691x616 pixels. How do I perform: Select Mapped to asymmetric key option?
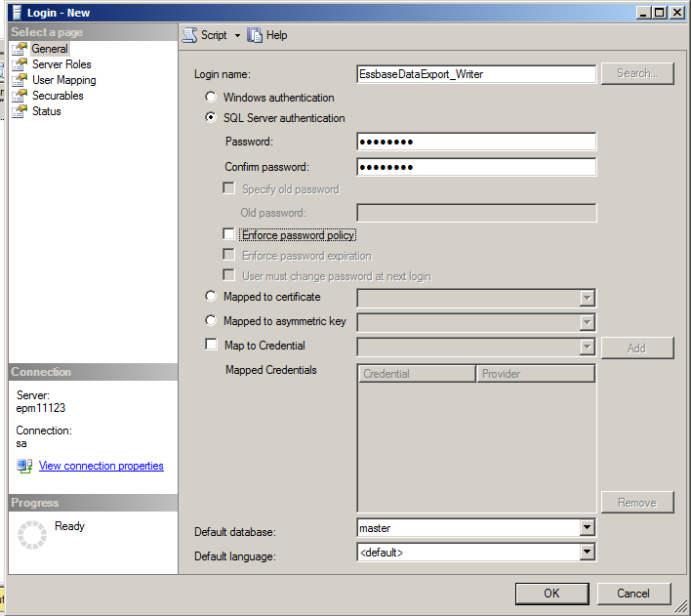pyautogui.click(x=211, y=320)
